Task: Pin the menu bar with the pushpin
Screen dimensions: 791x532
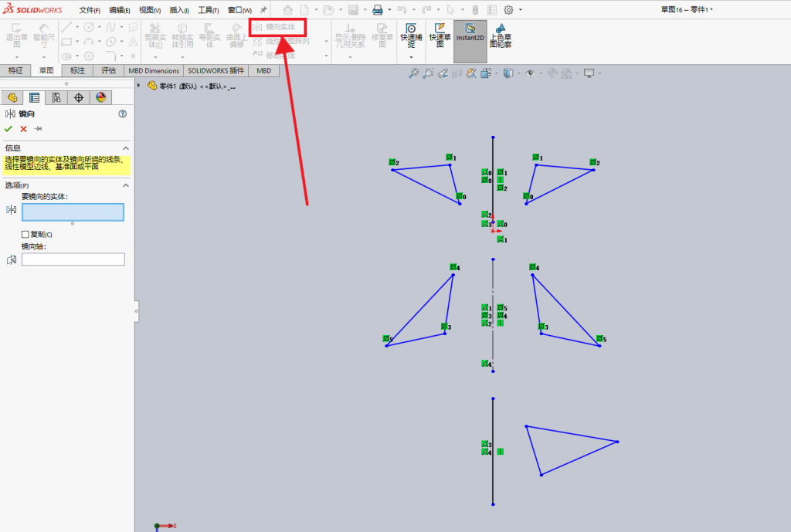Action: (x=263, y=9)
